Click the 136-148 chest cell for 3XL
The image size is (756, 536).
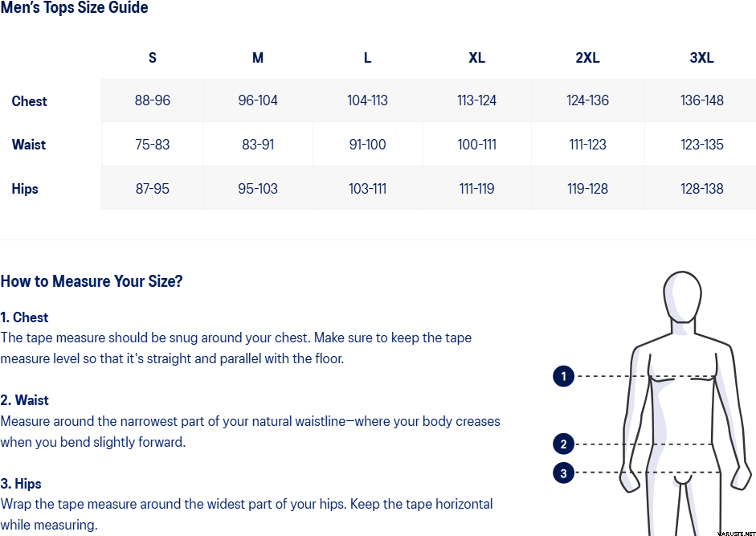[x=701, y=100]
